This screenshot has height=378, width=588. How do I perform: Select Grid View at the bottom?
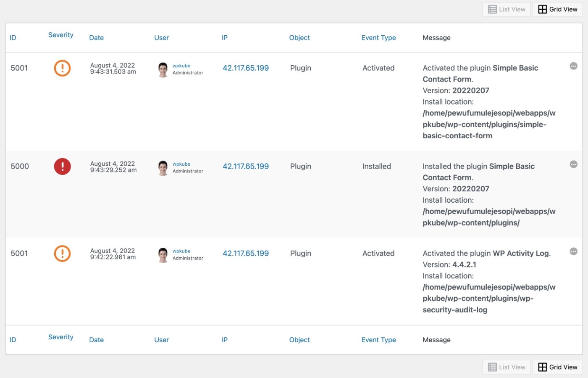(557, 367)
